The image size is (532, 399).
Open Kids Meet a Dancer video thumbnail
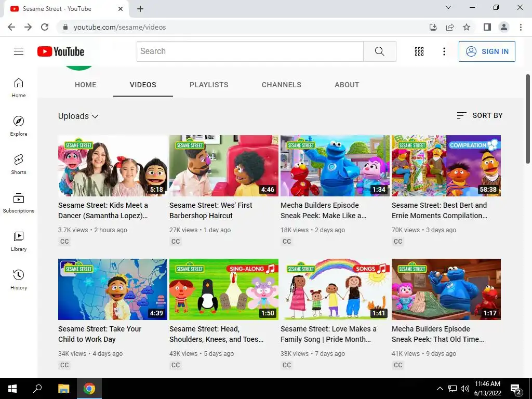113,166
